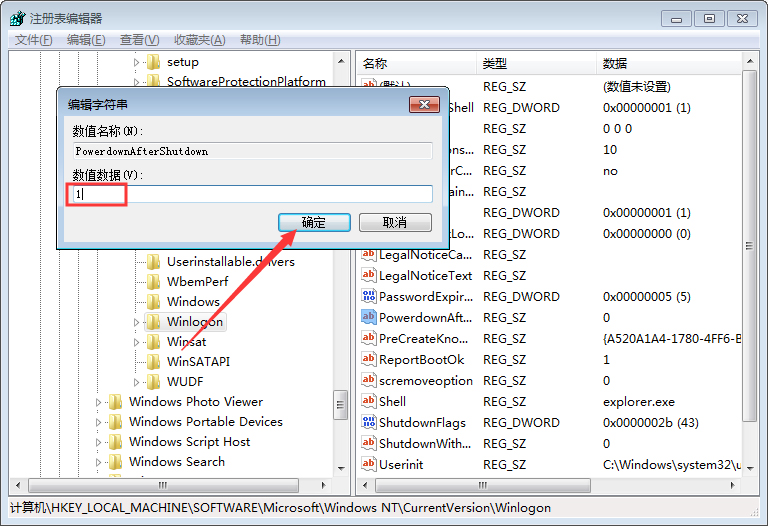Click the ShutdownFlags DWORD value icon
The image size is (768, 526).
[369, 423]
